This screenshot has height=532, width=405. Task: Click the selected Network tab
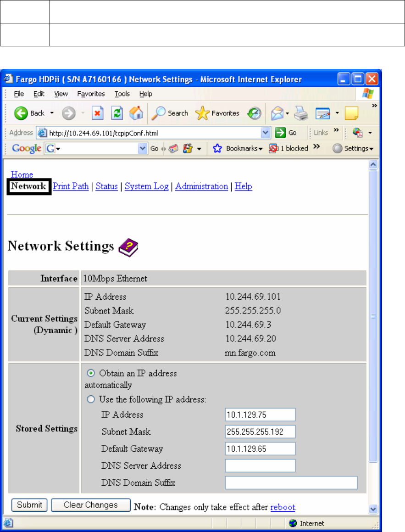pos(29,186)
